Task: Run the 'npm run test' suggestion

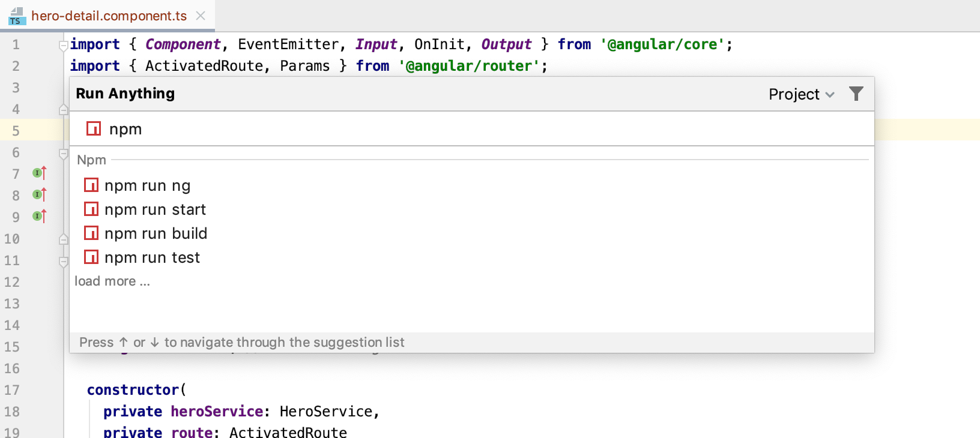Action: coord(152,258)
